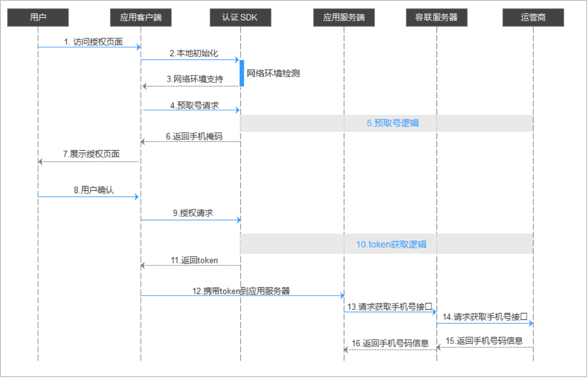Select the text 14.请求获取手机号接口
This screenshot has width=588, height=378.
pos(485,317)
